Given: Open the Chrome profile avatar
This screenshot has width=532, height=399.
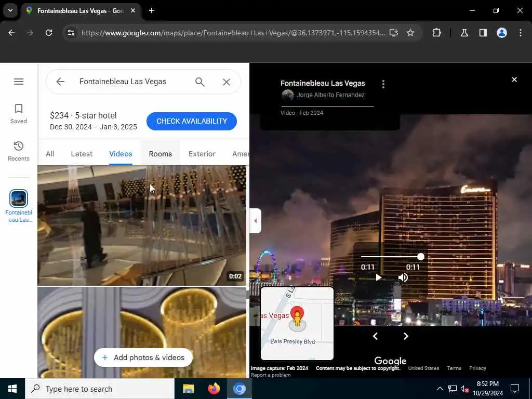Looking at the screenshot, I should coord(502,33).
